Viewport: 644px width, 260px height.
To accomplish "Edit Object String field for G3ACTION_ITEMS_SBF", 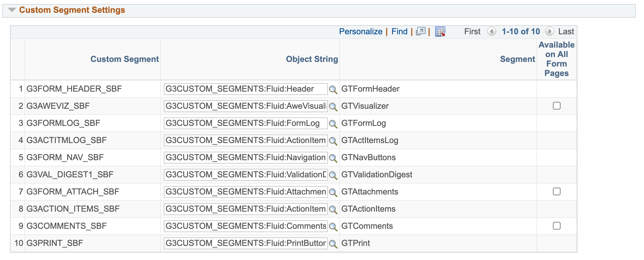I will 246,209.
